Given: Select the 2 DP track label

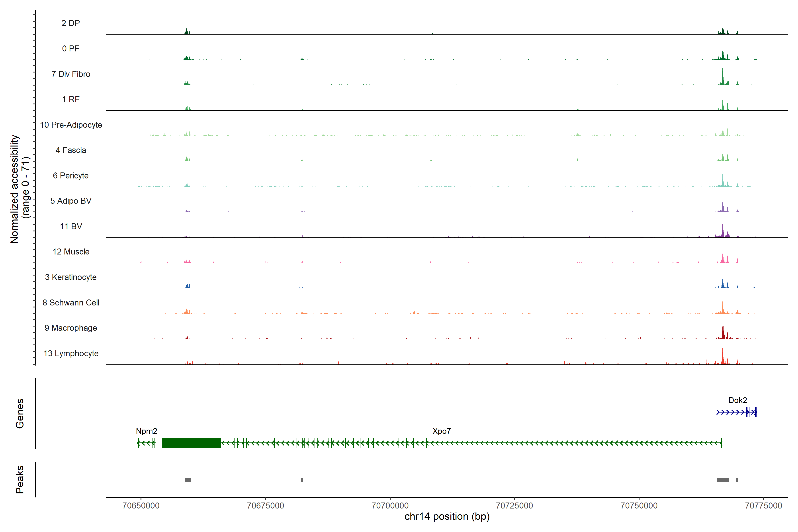Looking at the screenshot, I should (70, 23).
